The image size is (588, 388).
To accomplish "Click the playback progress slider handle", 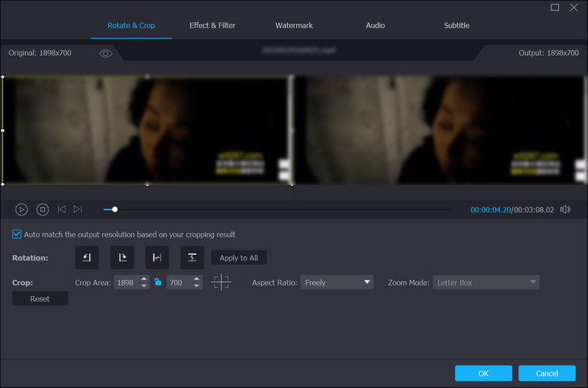I will click(x=115, y=209).
